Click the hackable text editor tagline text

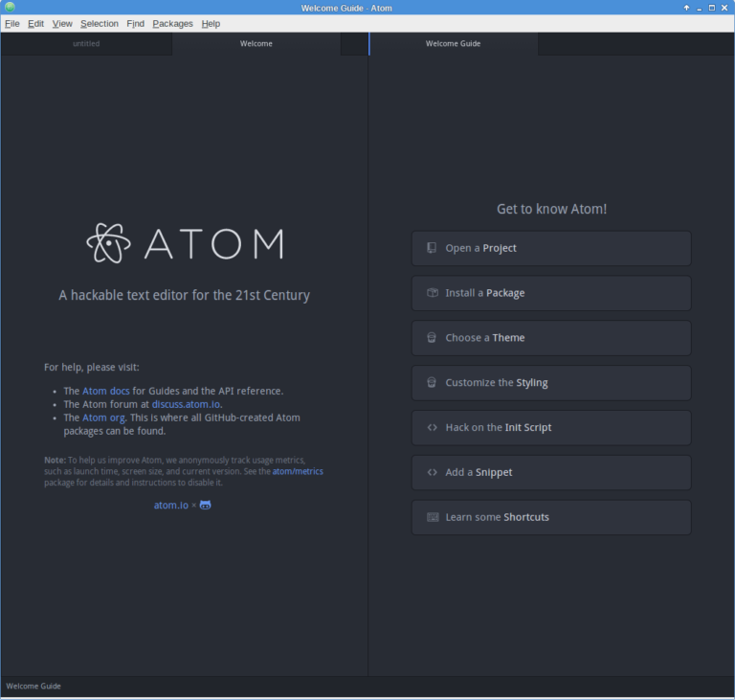[x=184, y=295]
